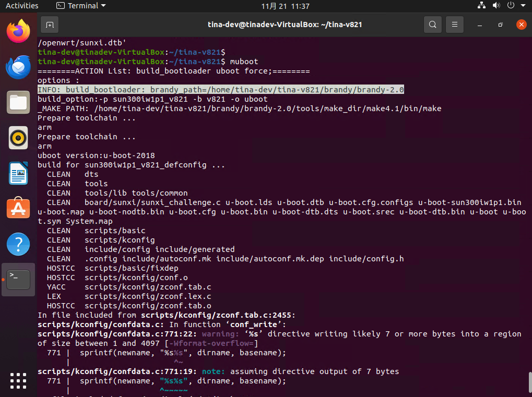The width and height of the screenshot is (532, 397).
Task: Open the terminal hamburger menu
Action: [455, 25]
